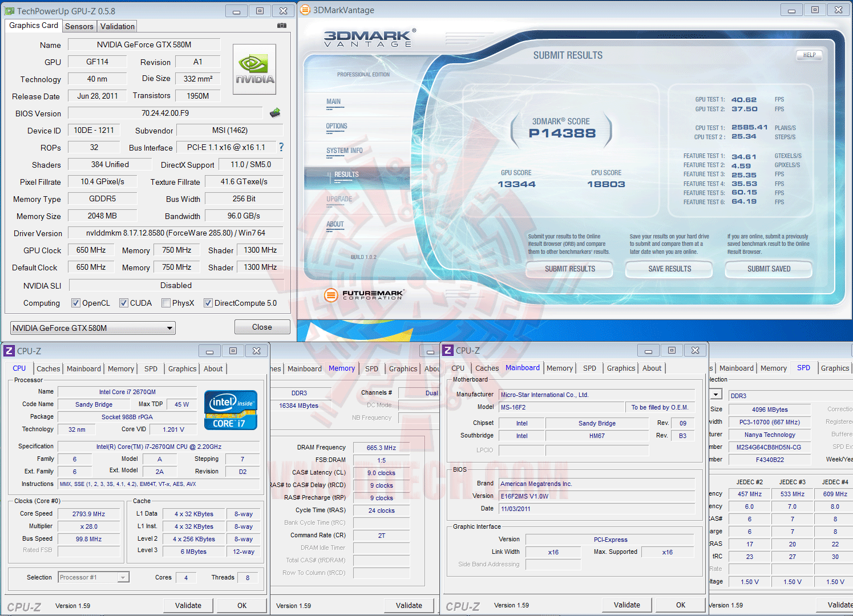
Task: Toggle the DirectCompute 5.0 checkbox
Action: (x=208, y=303)
